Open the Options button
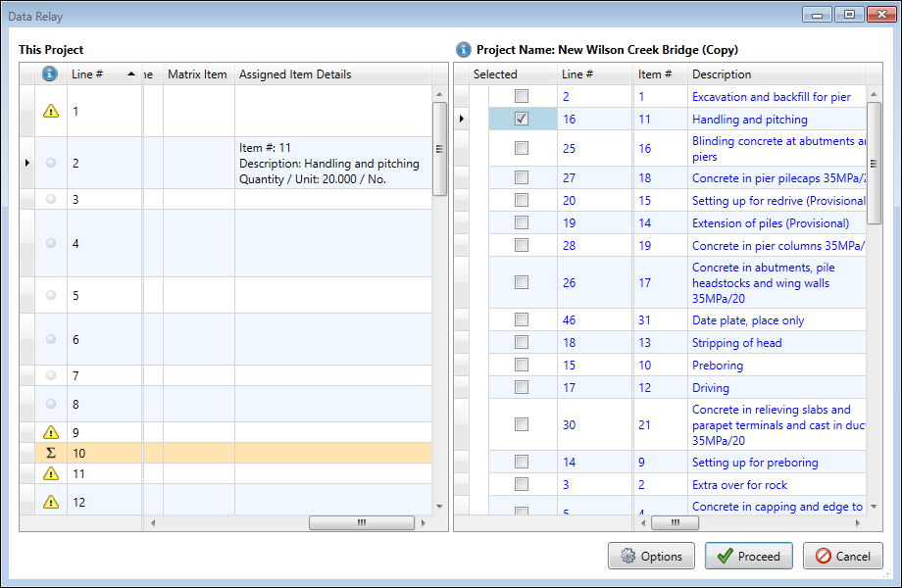 click(652, 556)
